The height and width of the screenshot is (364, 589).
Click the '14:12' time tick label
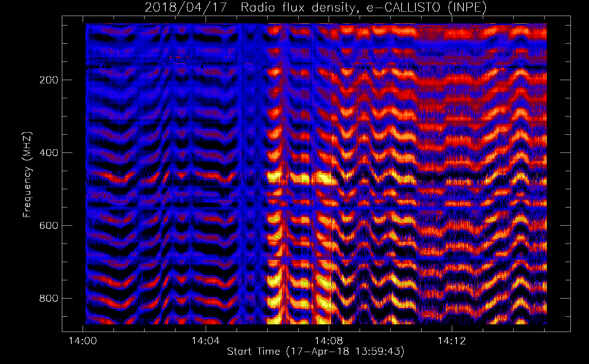point(452,341)
